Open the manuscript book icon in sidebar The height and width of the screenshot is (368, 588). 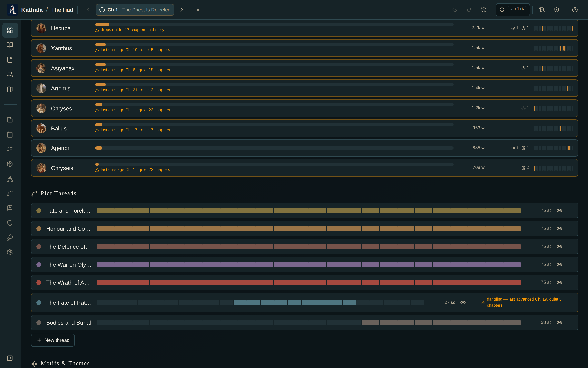10,45
